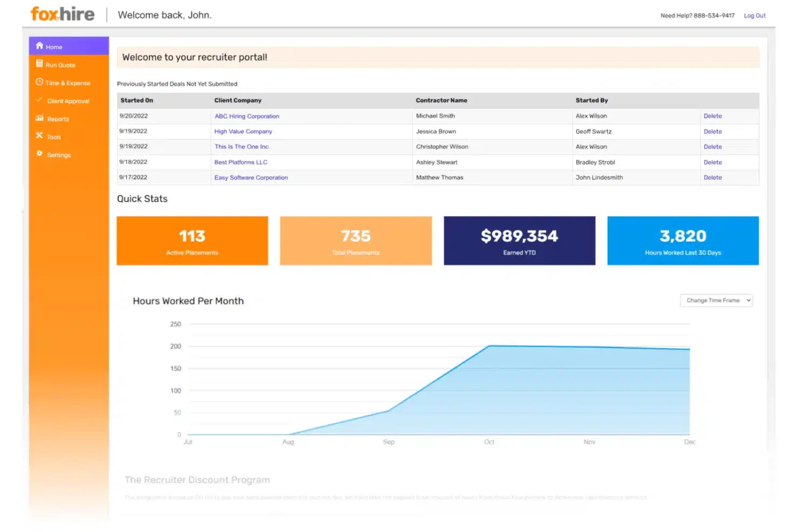Screen dimensions: 798x532
Task: Open Easy Software Corporation deal
Action: click(x=251, y=177)
